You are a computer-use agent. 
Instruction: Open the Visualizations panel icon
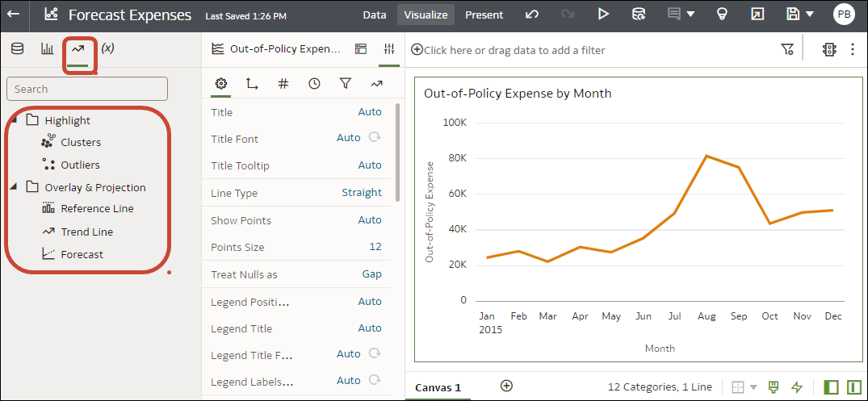[x=48, y=48]
